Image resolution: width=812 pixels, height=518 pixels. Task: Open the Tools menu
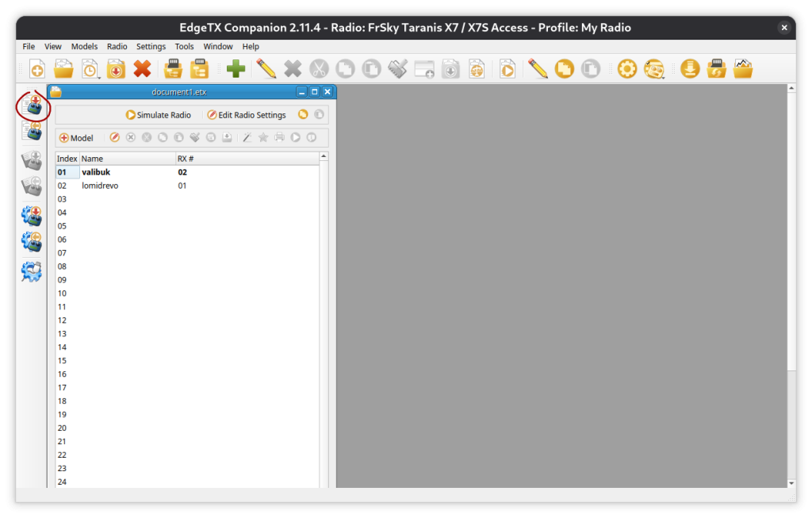(x=184, y=47)
